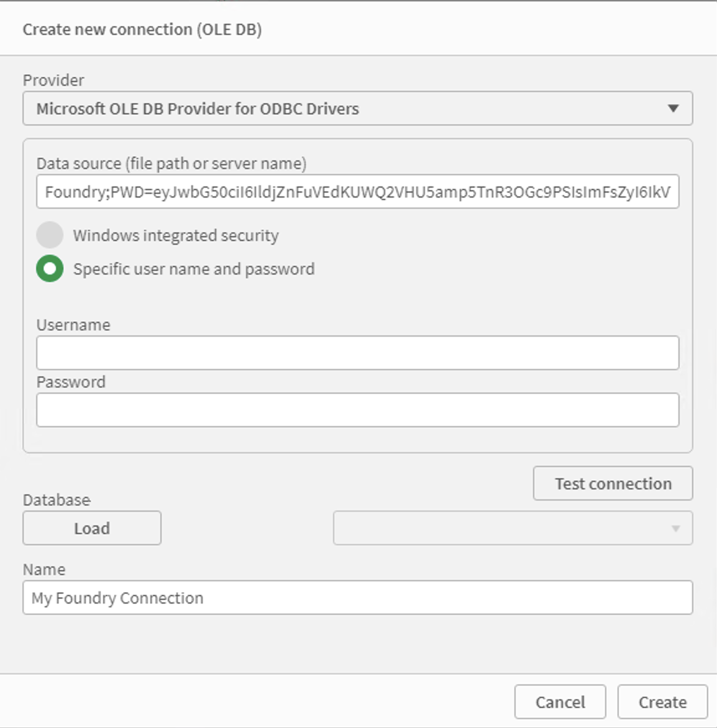Focus the Password text field
Image resolution: width=717 pixels, height=728 pixels.
(358, 410)
